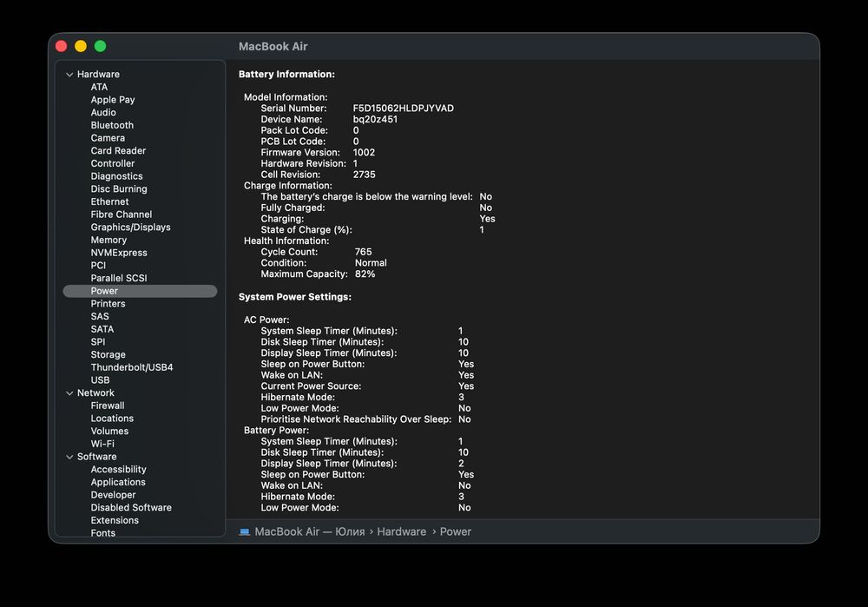
Task: Open Storage hardware info
Action: (x=108, y=354)
